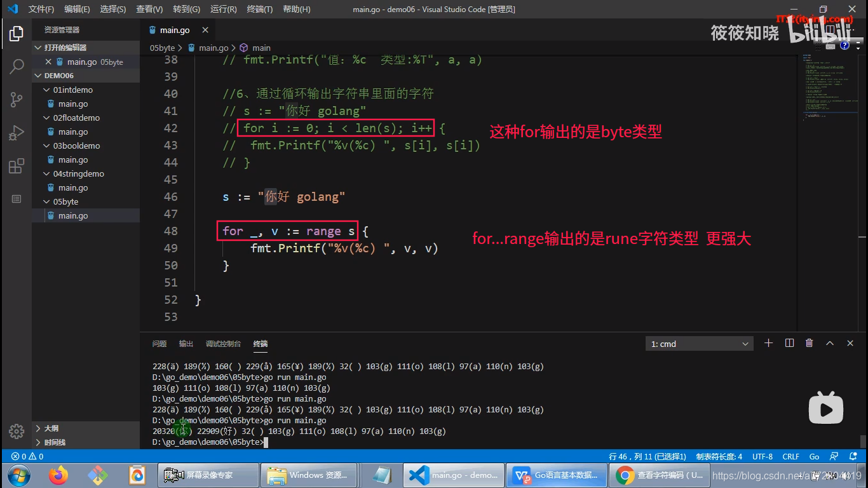Open main.go under 03booldemo
This screenshot has width=868, height=488.
click(x=86, y=159)
